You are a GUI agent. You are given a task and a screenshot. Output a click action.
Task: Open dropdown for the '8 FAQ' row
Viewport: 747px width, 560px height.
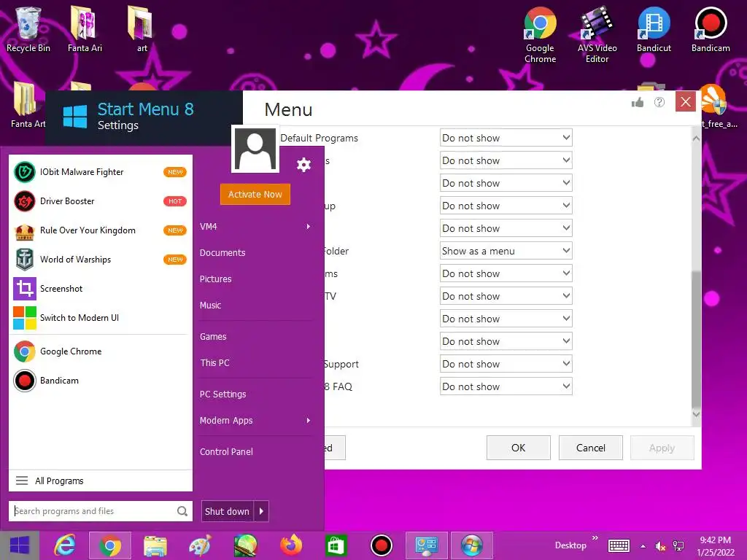(x=506, y=386)
